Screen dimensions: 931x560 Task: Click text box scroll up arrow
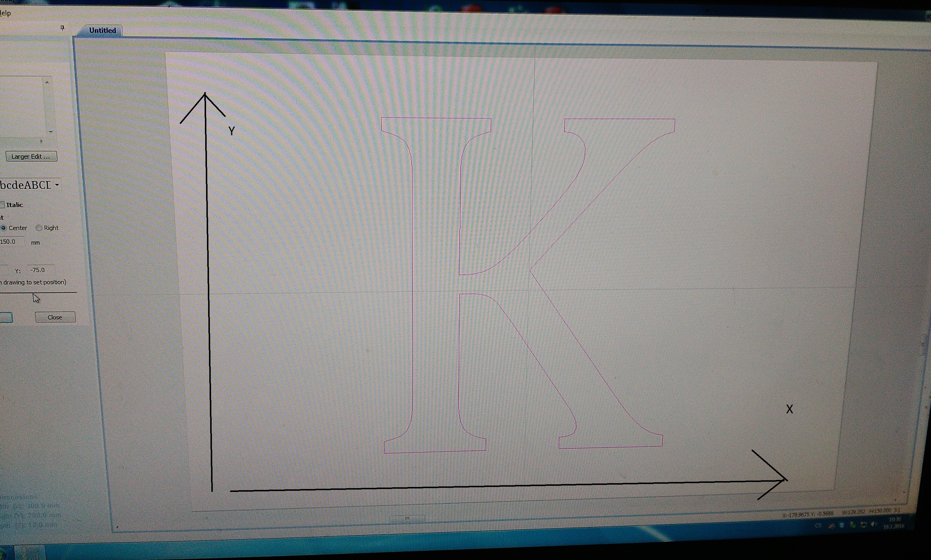tap(47, 82)
